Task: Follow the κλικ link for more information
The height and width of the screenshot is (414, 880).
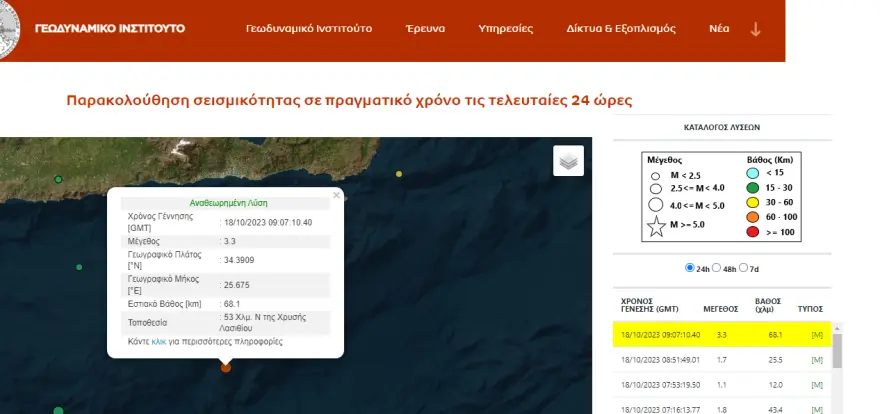Action: tap(159, 341)
